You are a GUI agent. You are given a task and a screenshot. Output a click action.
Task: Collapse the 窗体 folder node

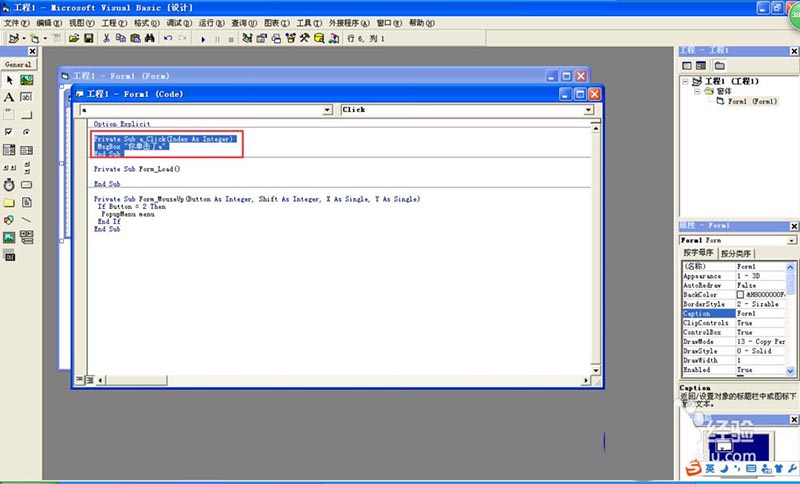point(697,91)
